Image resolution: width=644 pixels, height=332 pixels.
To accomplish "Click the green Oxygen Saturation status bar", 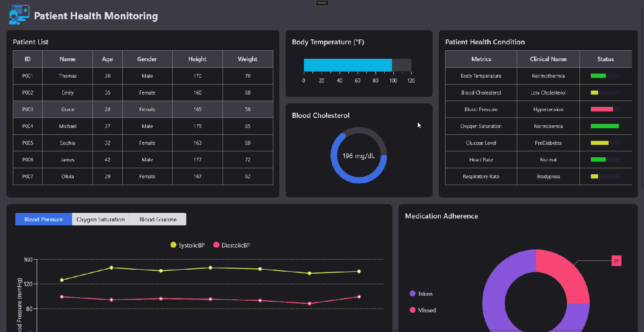I will click(605, 126).
